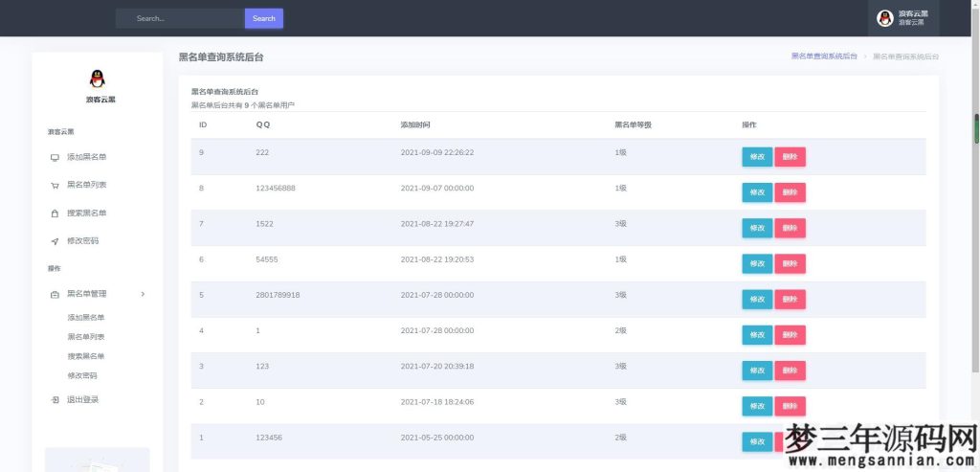Click 删除 button for QQ 123456888
The image size is (980, 472).
click(x=790, y=192)
